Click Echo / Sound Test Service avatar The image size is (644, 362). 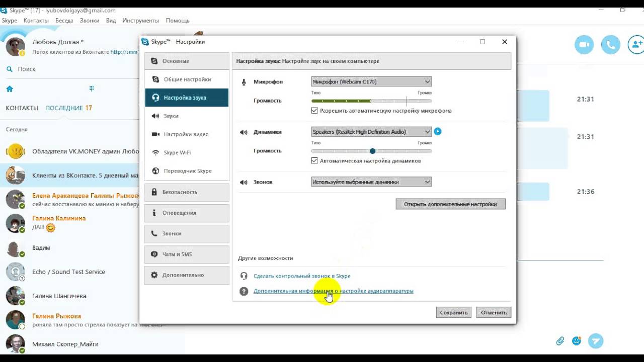(15, 271)
